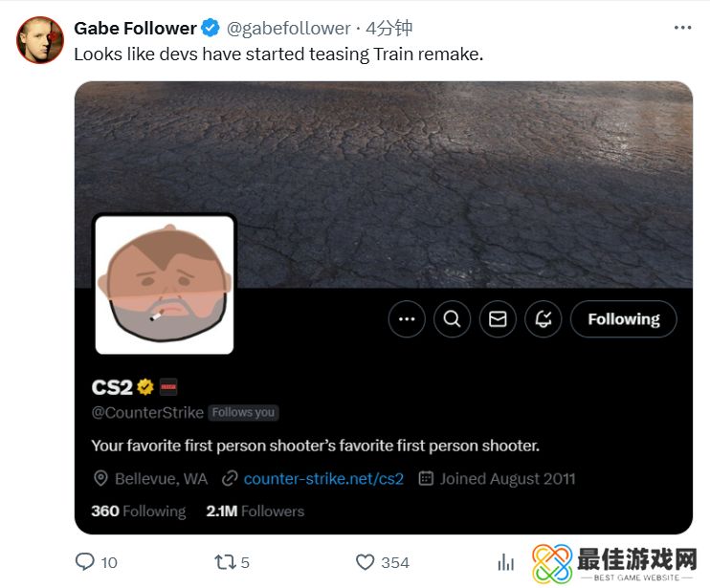Search CS2 profile with magnifier icon

pos(452,319)
